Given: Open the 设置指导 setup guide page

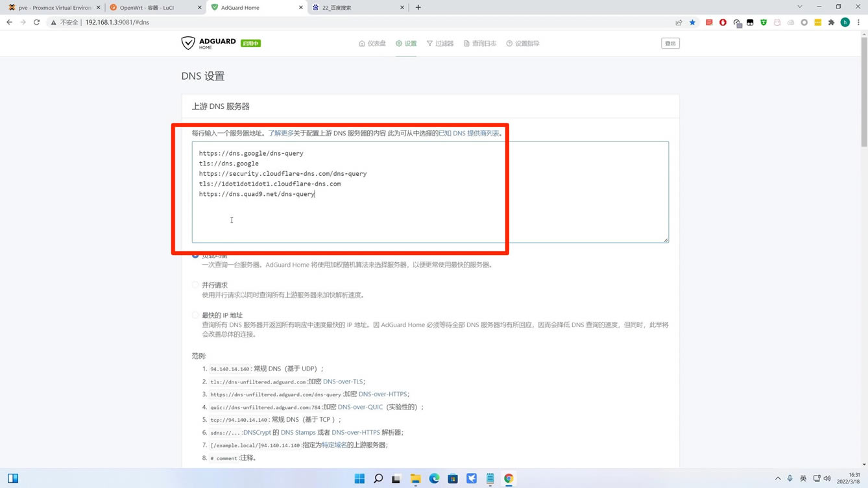Looking at the screenshot, I should [x=523, y=43].
